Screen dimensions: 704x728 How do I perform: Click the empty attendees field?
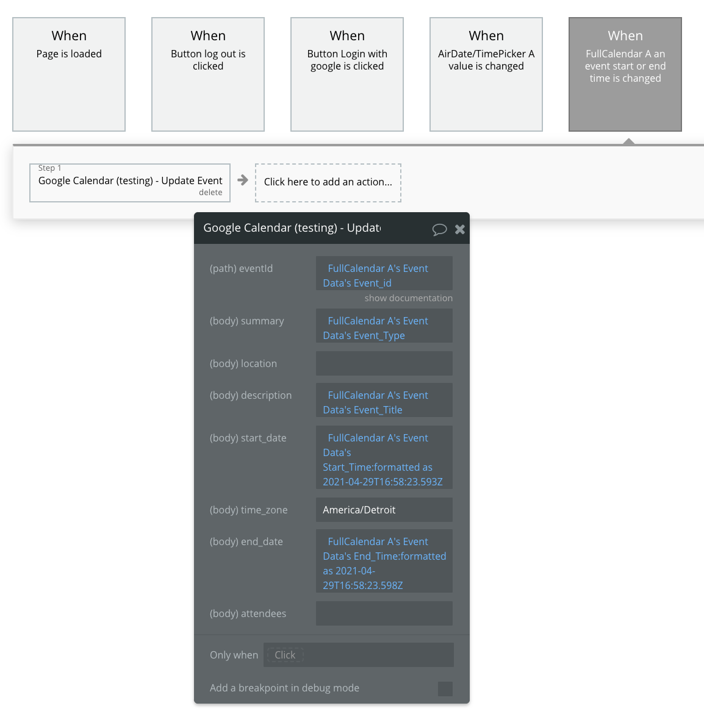[x=384, y=613]
